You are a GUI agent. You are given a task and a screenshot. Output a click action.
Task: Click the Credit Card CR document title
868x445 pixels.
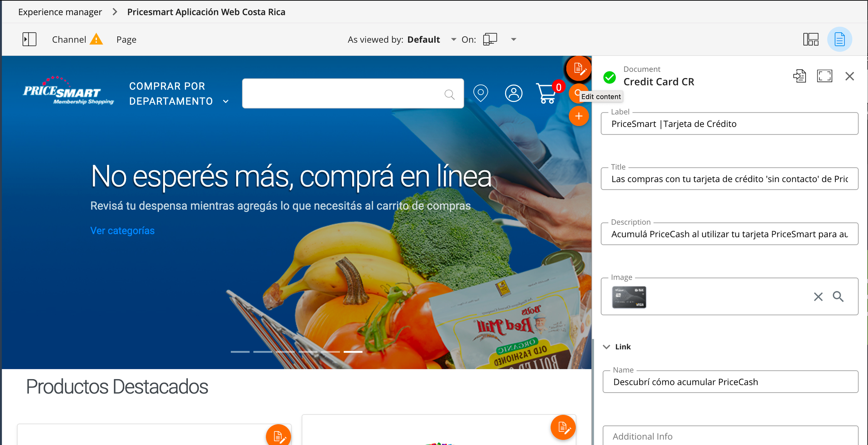[x=659, y=82]
